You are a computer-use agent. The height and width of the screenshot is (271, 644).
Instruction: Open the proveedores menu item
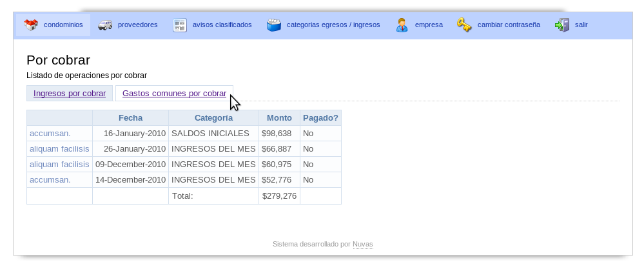pyautogui.click(x=128, y=25)
